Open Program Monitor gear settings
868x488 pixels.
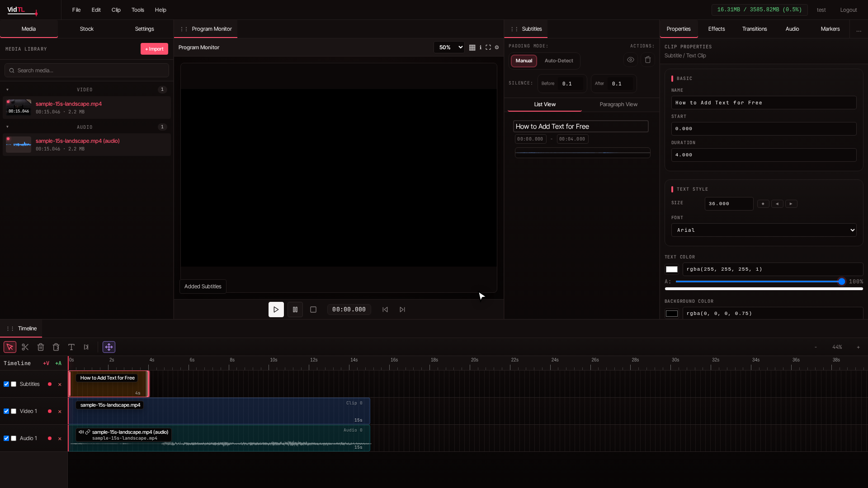[x=497, y=47]
